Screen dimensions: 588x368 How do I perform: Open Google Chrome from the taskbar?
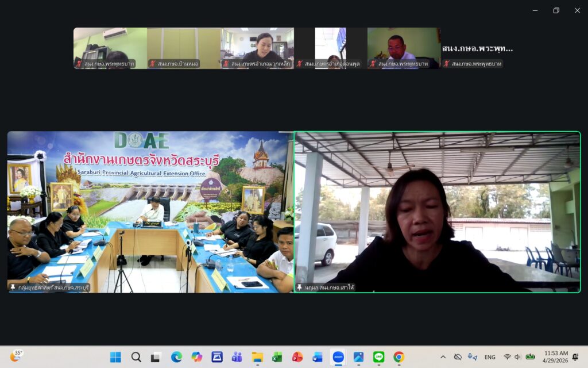click(399, 357)
